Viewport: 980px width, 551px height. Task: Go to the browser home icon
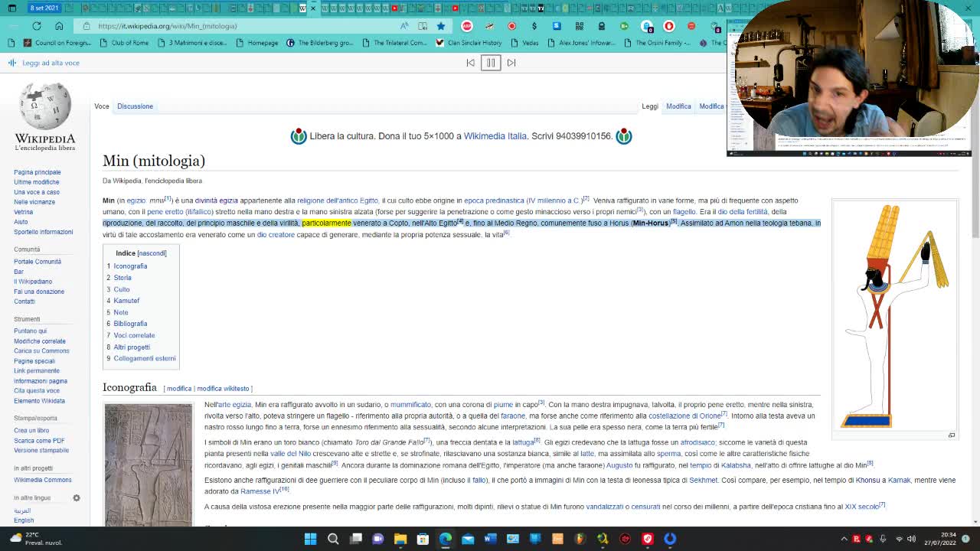[x=59, y=26]
